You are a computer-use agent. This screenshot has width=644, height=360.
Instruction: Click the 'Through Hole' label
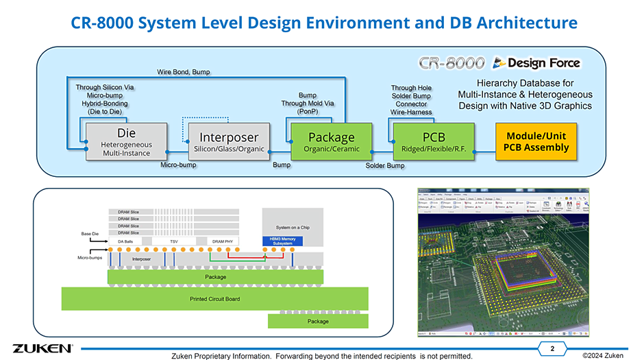click(411, 88)
